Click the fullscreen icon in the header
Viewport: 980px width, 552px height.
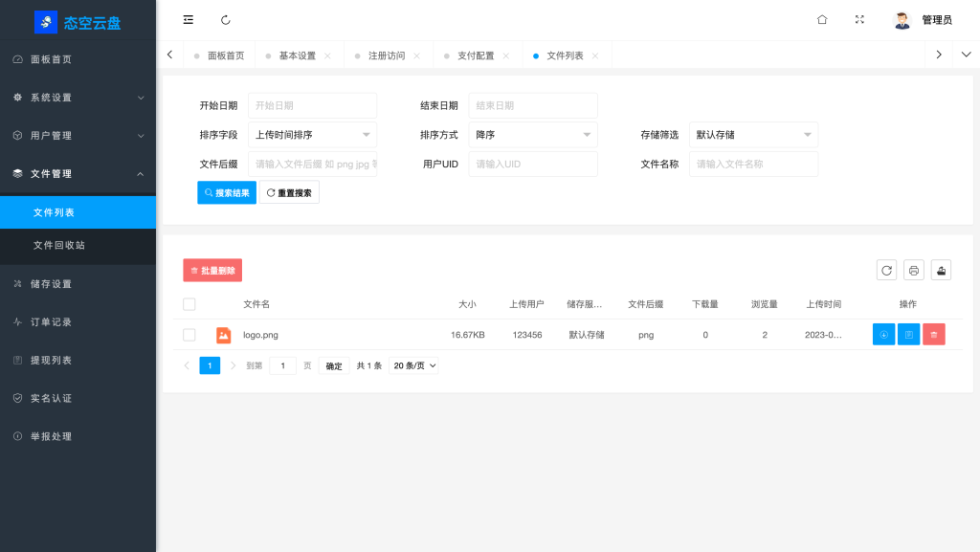pos(859,19)
